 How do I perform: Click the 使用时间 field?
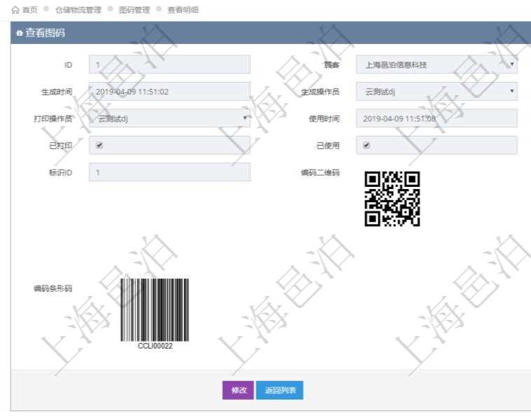(436, 118)
